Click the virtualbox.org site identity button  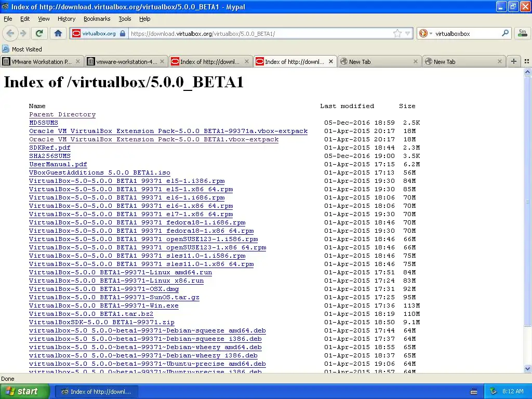99,34
